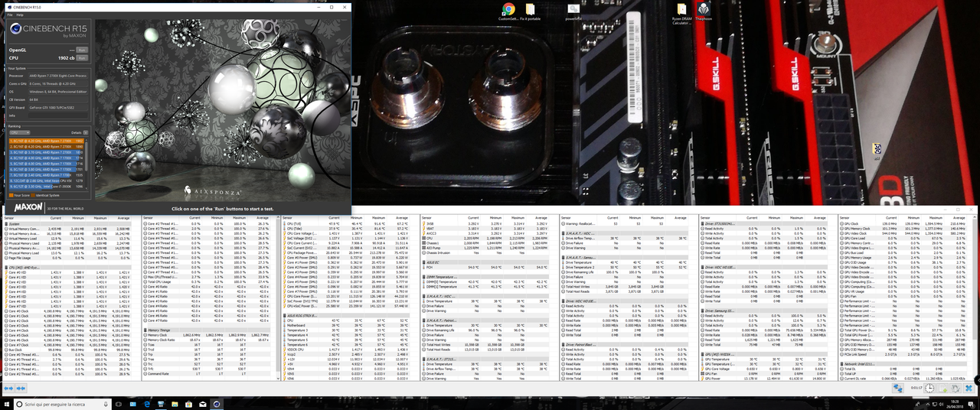The image size is (980, 410).
Task: Select the 3.40 GHz ranking entry 1535
Action: 46,174
